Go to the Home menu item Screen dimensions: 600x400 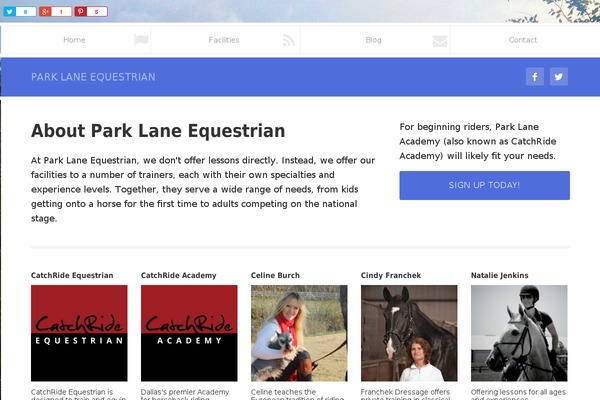[74, 40]
